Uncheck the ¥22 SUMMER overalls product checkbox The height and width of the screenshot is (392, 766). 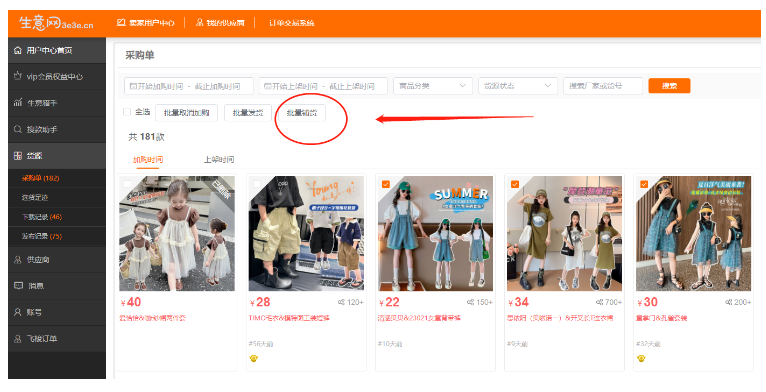(386, 184)
